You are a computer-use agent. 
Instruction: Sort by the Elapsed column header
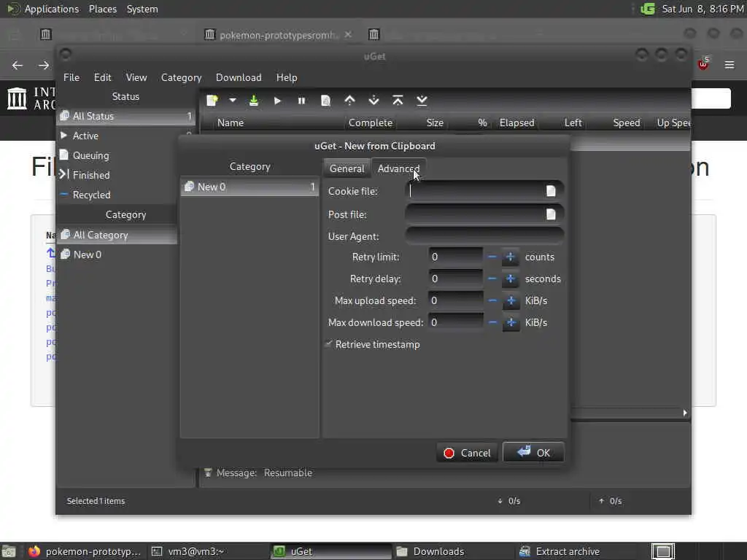(x=516, y=122)
